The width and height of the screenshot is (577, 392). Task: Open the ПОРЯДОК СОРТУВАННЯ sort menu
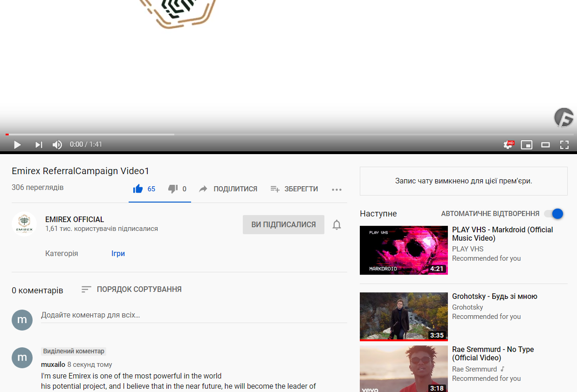[131, 289]
